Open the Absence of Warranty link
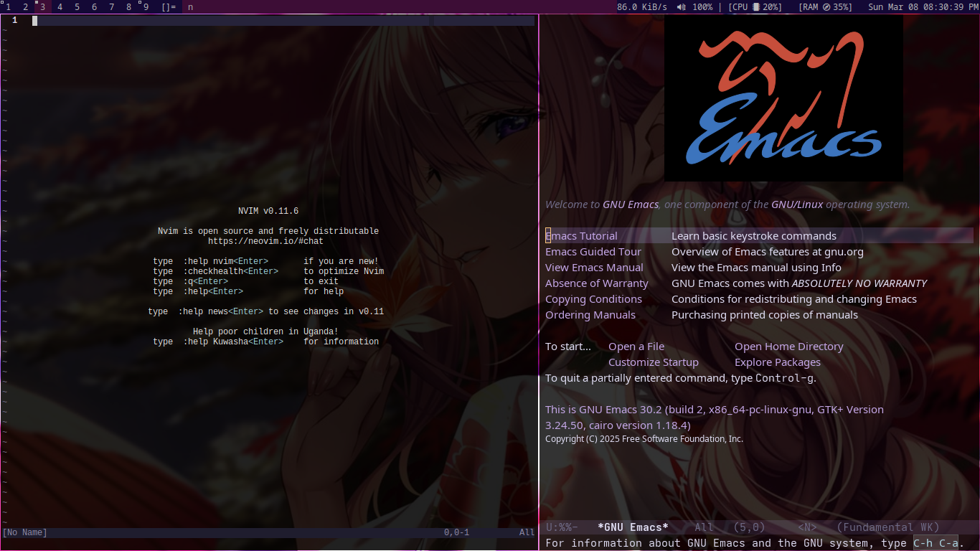Image resolution: width=980 pixels, height=551 pixels. [597, 283]
